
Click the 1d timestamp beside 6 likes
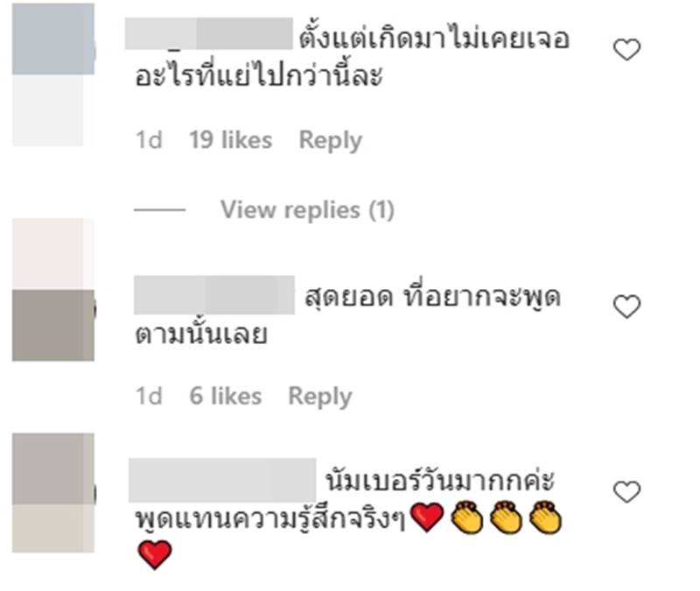click(x=149, y=397)
